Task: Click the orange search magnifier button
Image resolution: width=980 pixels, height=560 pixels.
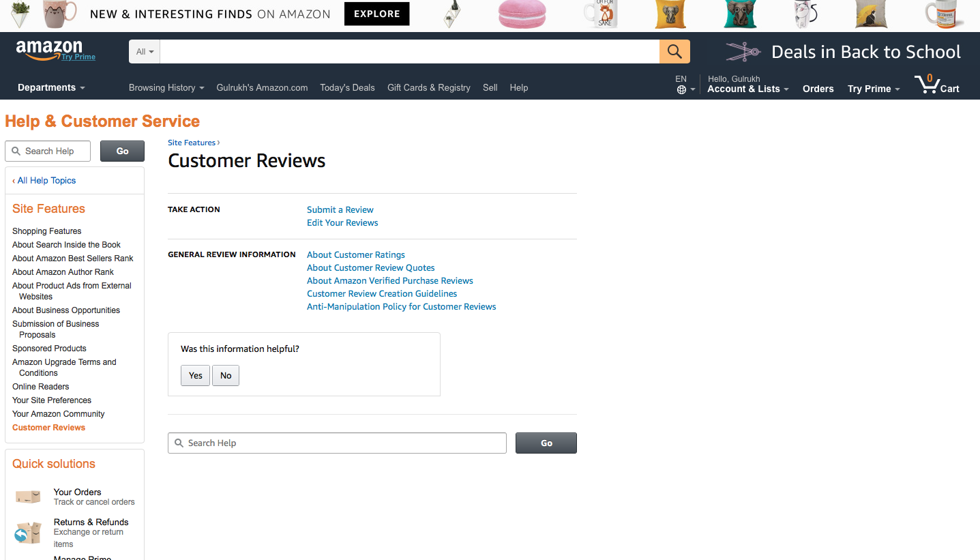Action: [674, 52]
